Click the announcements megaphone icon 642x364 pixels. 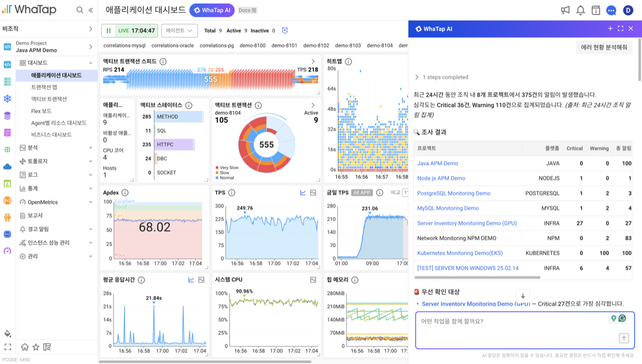coord(565,10)
